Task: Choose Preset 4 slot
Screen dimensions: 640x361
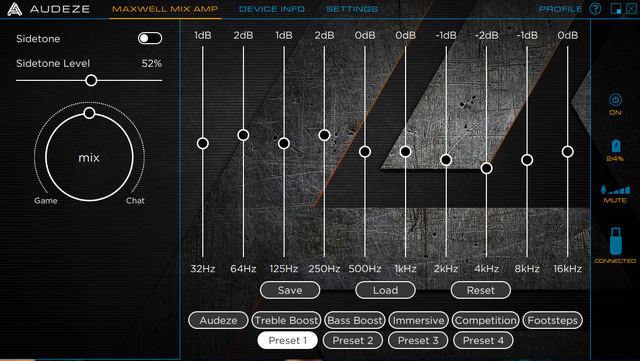Action: [483, 340]
